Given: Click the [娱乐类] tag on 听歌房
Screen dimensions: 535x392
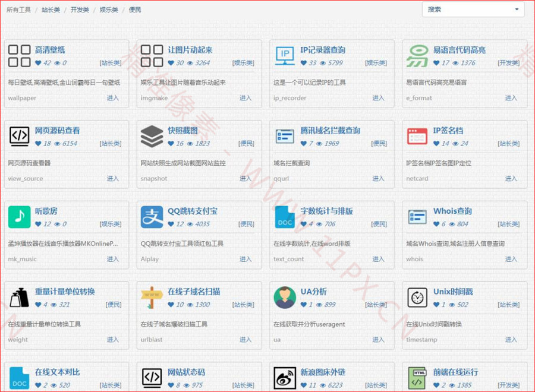Looking at the screenshot, I should pos(110,224).
